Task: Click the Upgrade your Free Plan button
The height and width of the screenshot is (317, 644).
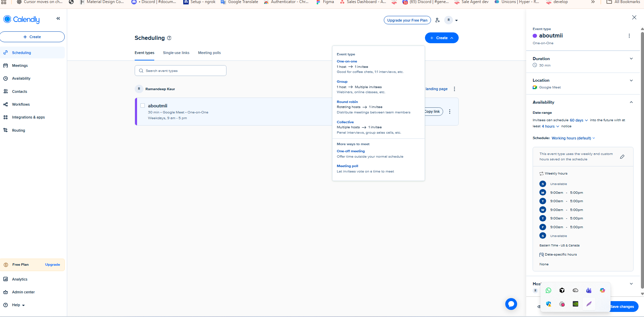Action: click(407, 20)
